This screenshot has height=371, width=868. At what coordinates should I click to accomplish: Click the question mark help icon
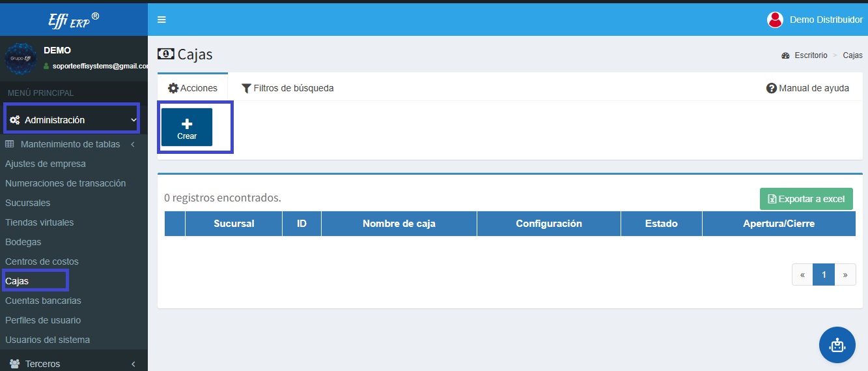click(772, 88)
